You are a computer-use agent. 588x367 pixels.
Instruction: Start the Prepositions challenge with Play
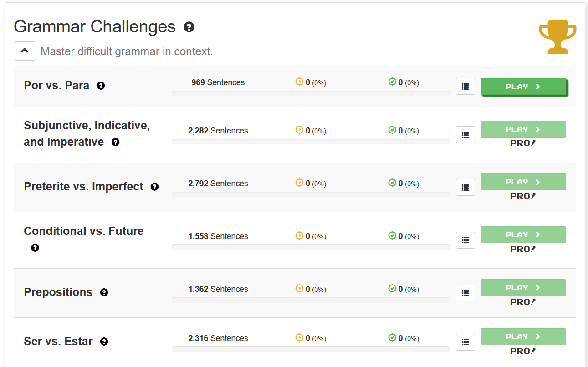click(x=523, y=288)
